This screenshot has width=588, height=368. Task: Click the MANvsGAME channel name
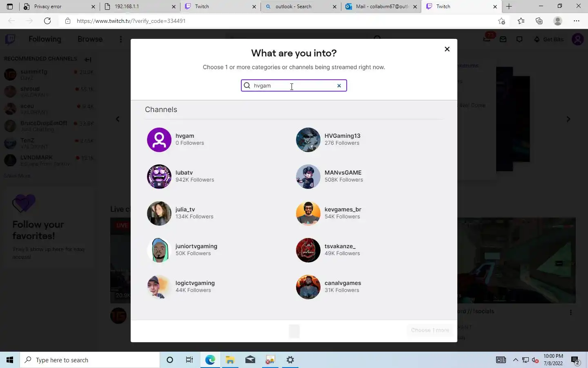pos(343,173)
